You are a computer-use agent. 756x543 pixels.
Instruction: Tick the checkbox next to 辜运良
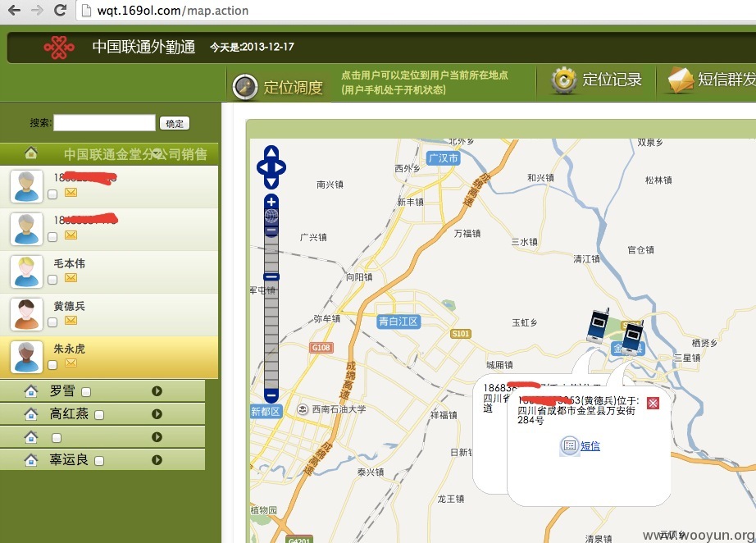click(99, 461)
